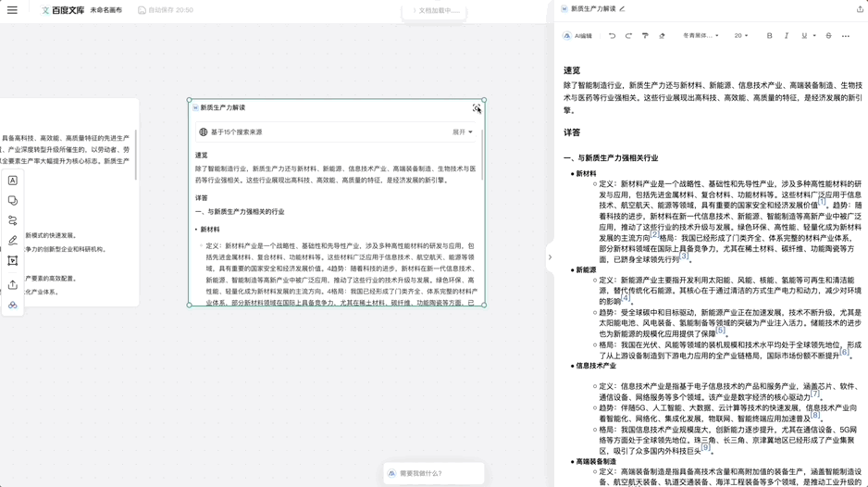Click the format painter icon

pyautogui.click(x=645, y=36)
